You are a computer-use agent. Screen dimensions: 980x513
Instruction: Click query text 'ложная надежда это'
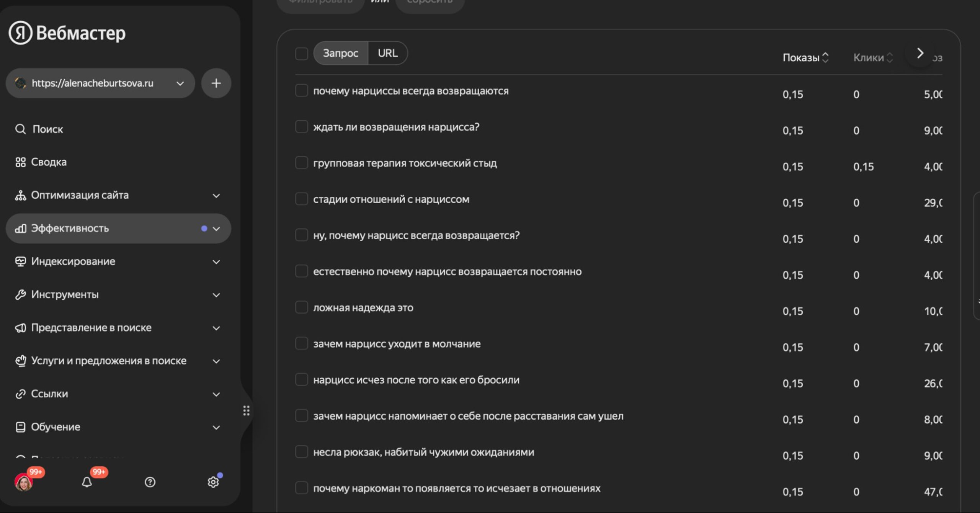pyautogui.click(x=363, y=308)
